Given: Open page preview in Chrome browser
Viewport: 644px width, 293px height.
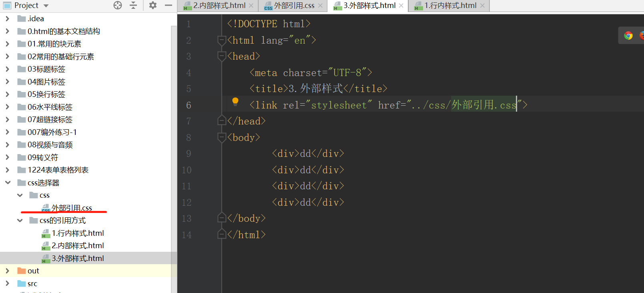Looking at the screenshot, I should point(628,36).
